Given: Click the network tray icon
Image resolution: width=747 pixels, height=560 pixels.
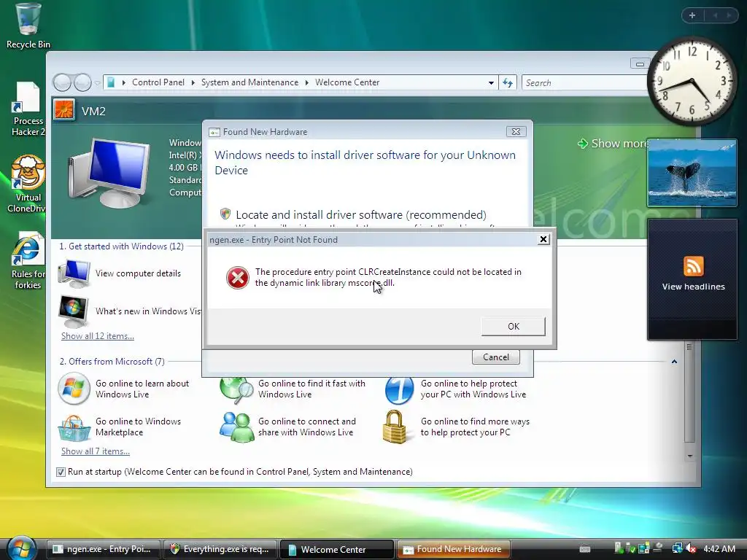Looking at the screenshot, I should click(677, 548).
